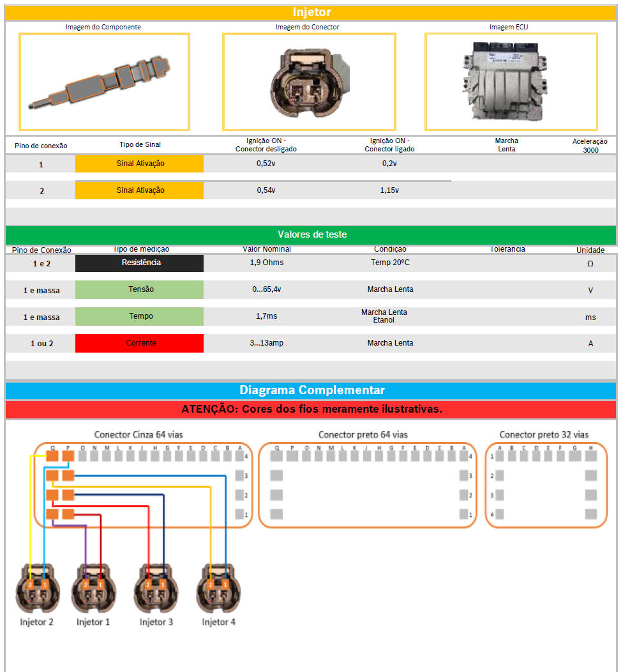Image resolution: width=623 pixels, height=672 pixels.
Task: Click Sinal Ativação cell for pin 1
Action: 139,164
